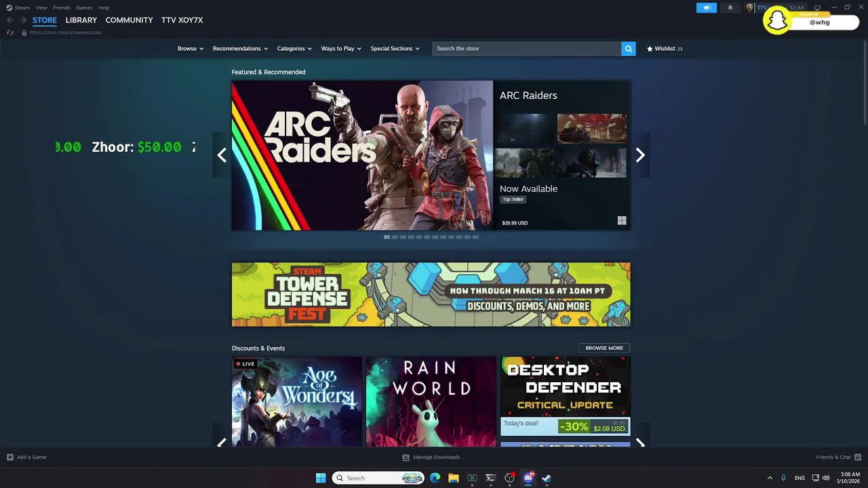Open Manage Downloads
Screen dimensions: 868x488
[x=431, y=457]
